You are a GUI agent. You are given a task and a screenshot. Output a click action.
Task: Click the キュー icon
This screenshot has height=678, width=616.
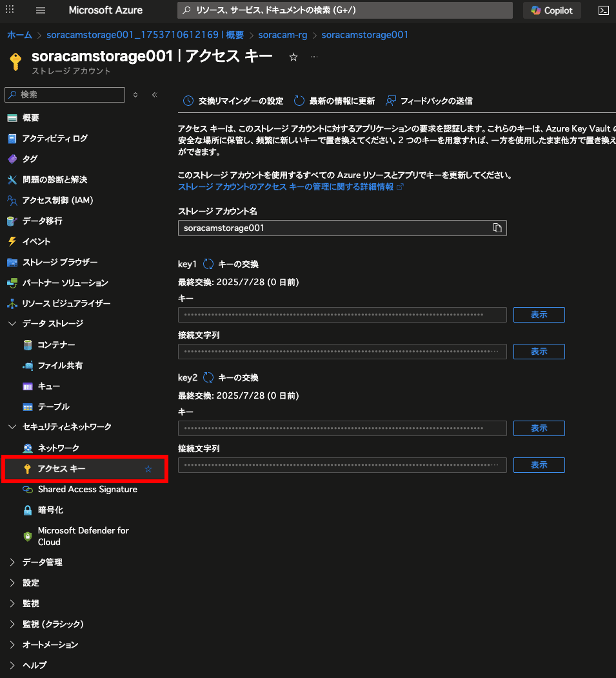coord(28,386)
